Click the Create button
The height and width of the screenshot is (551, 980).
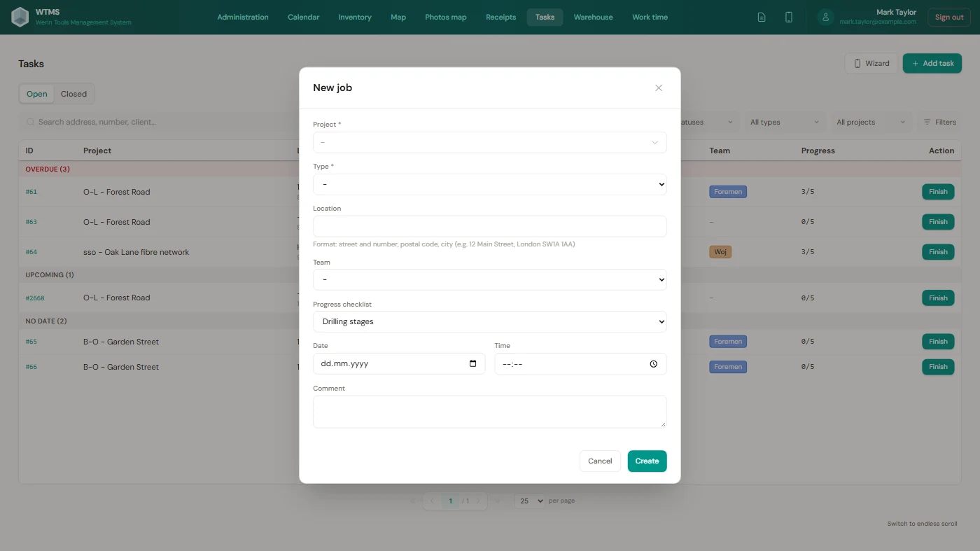click(x=647, y=461)
